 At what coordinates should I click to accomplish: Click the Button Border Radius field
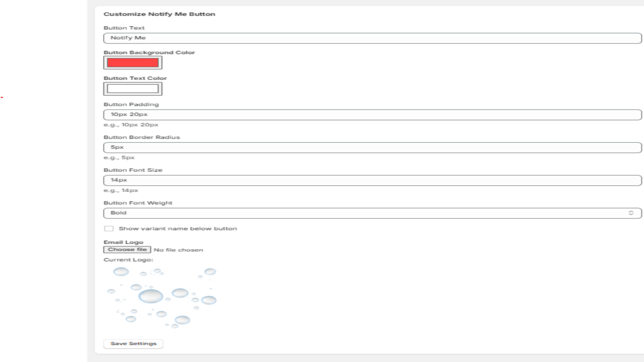[372, 148]
